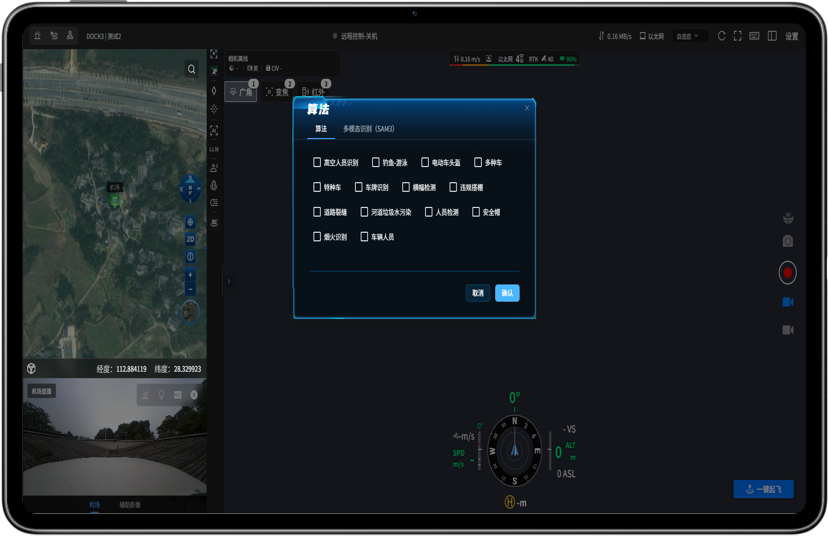The width and height of the screenshot is (828, 536).
Task: Click the split-screen layout icon
Action: coord(772,36)
